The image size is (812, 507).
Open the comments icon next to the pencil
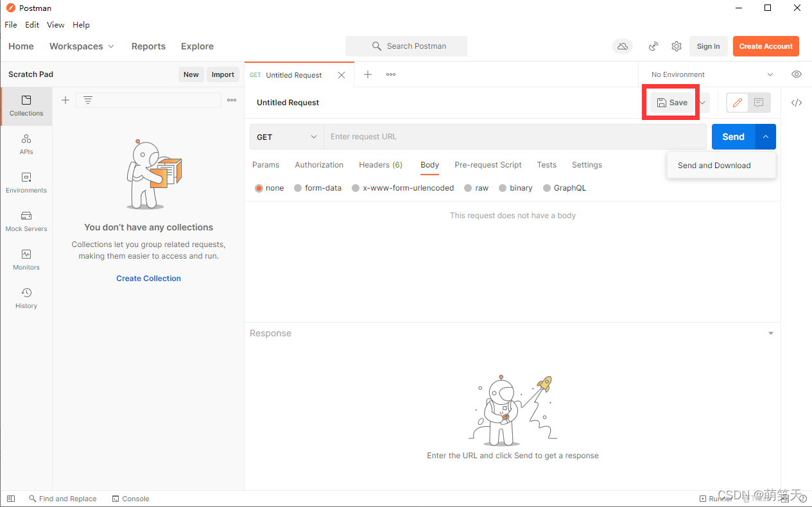coord(759,103)
